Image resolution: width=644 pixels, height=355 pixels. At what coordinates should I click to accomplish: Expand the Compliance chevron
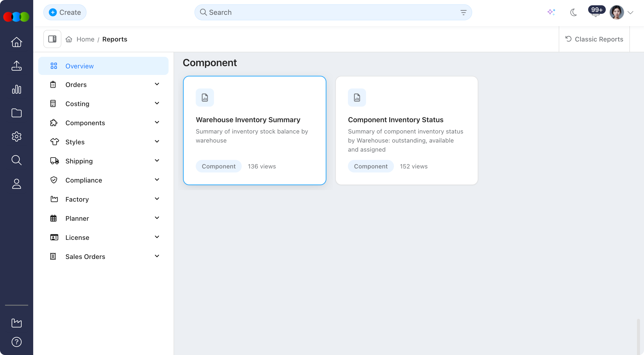pos(157,180)
